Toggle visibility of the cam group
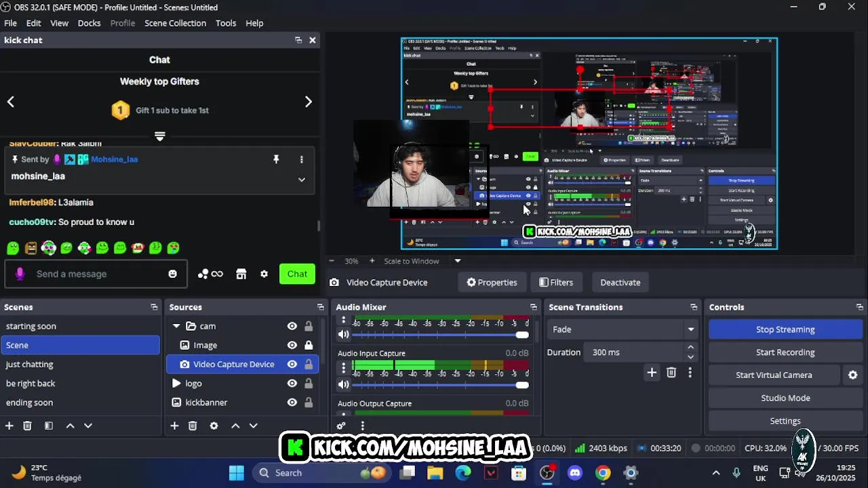The image size is (868, 488). tap(292, 326)
